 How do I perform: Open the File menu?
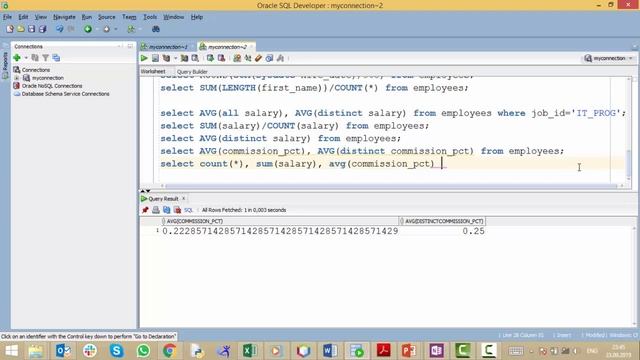coord(7,17)
